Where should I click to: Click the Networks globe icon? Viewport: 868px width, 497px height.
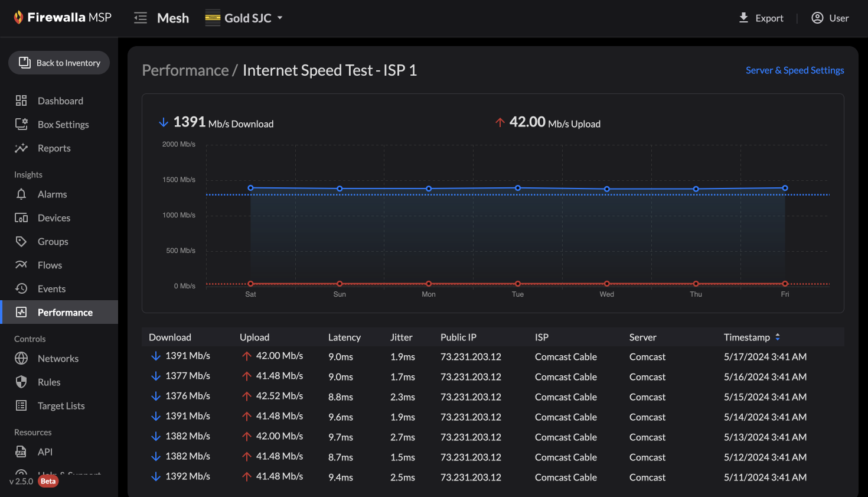point(21,358)
